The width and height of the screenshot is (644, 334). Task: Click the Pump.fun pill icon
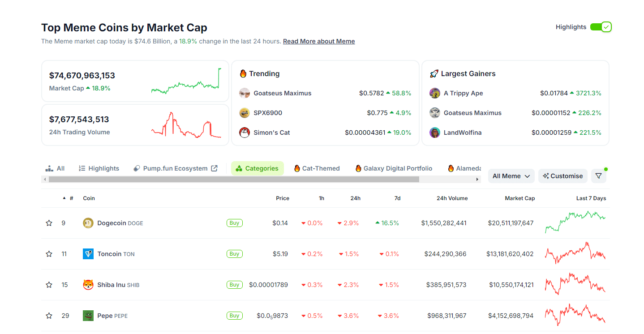137,168
